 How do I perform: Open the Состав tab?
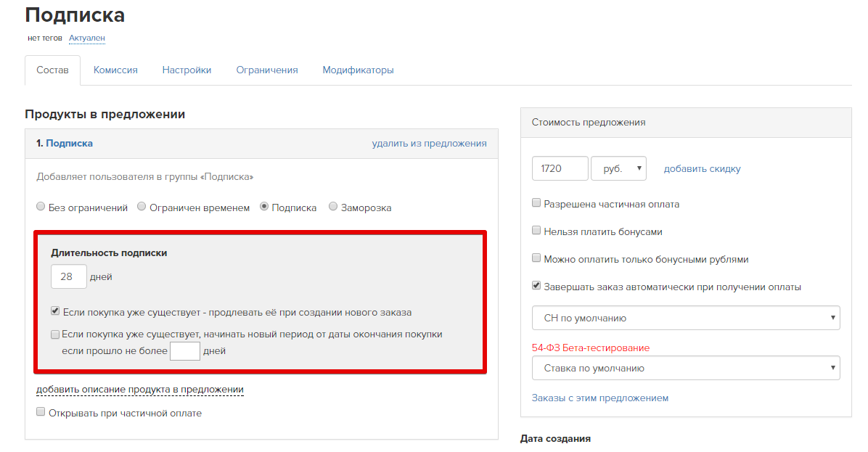(52, 70)
